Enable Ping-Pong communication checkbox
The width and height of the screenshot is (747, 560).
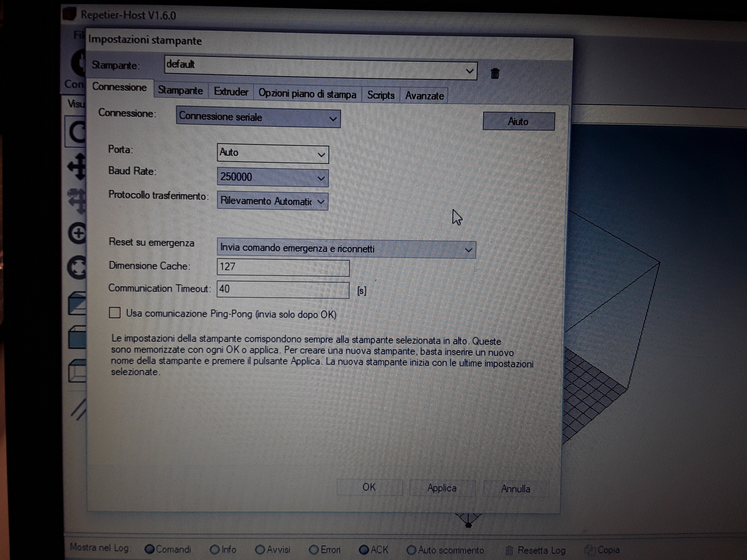click(115, 313)
